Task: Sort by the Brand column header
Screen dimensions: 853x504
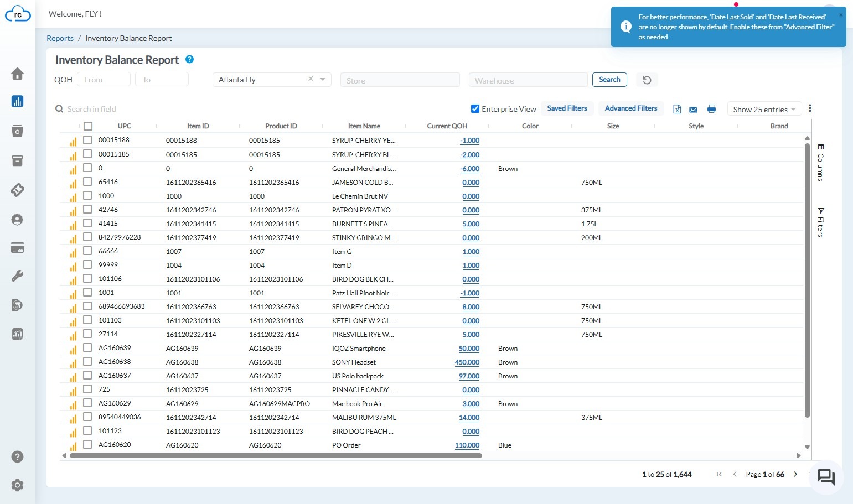Action: pyautogui.click(x=779, y=126)
